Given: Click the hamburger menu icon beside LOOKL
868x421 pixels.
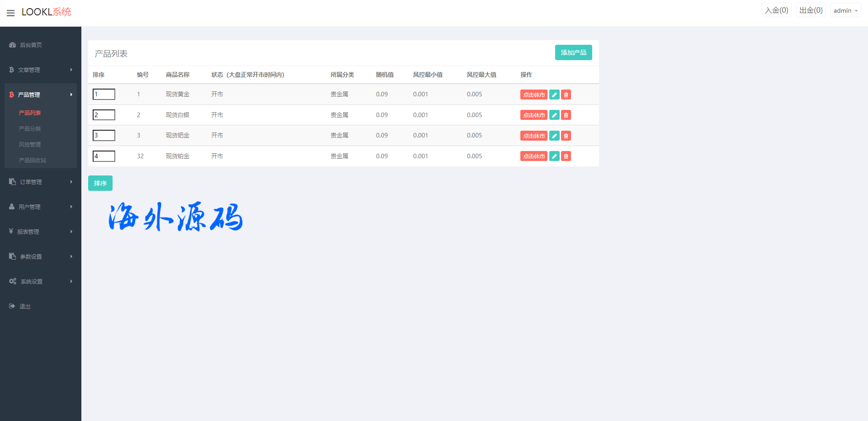Looking at the screenshot, I should click(11, 13).
